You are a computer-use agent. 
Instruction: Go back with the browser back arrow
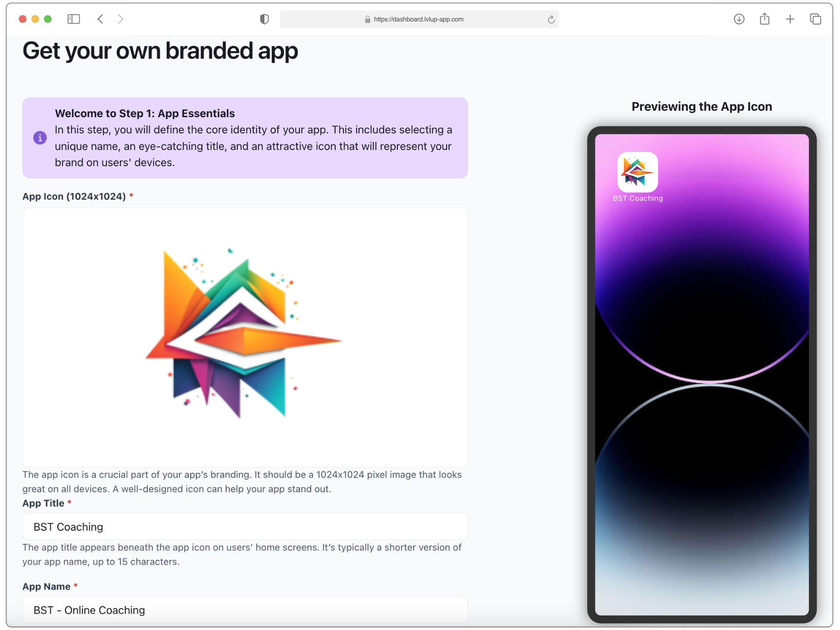click(x=100, y=19)
